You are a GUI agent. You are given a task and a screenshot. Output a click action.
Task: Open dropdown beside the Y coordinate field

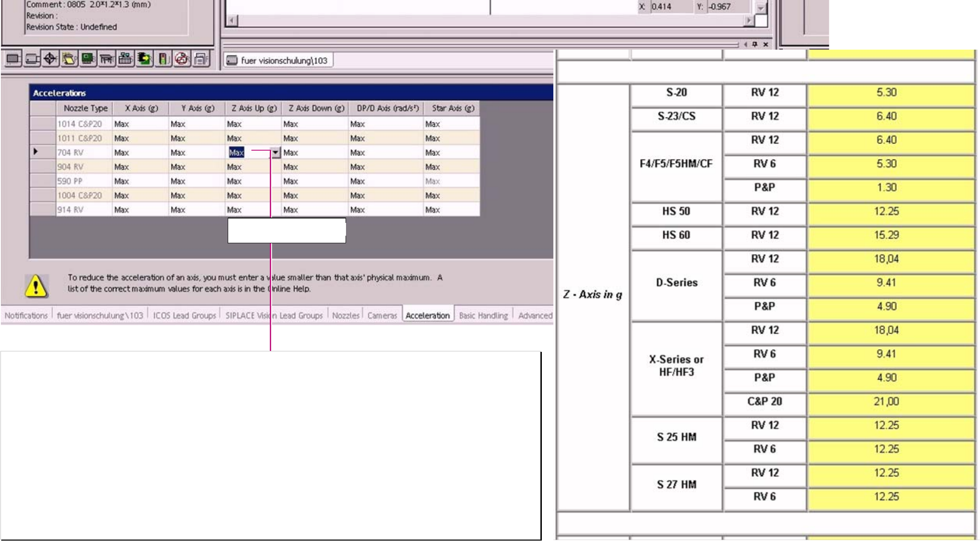coord(760,8)
